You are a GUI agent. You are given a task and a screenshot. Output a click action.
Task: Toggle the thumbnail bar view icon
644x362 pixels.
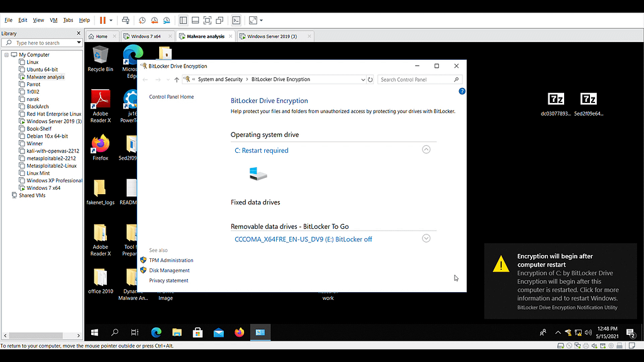tap(196, 20)
